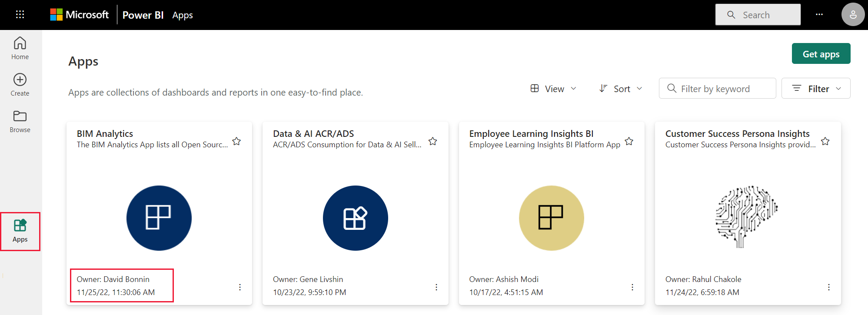Viewport: 868px width, 315px height.
Task: Open the Sort dropdown
Action: [x=621, y=89]
